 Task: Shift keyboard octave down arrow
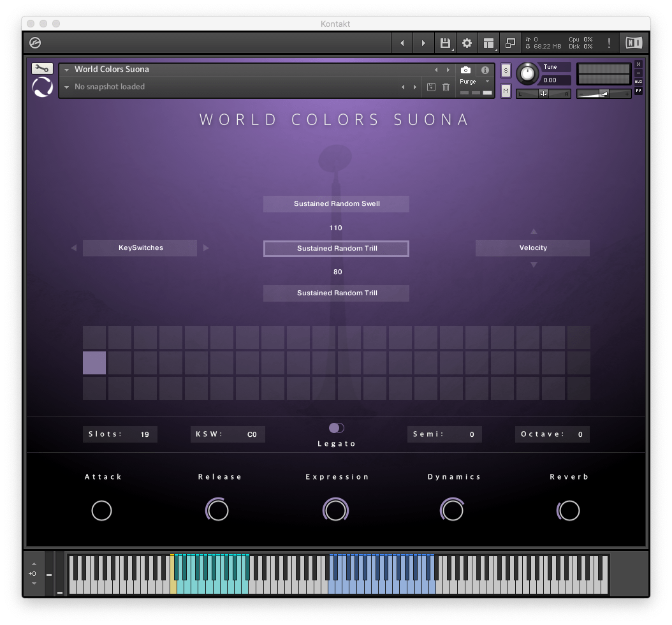pos(34,584)
